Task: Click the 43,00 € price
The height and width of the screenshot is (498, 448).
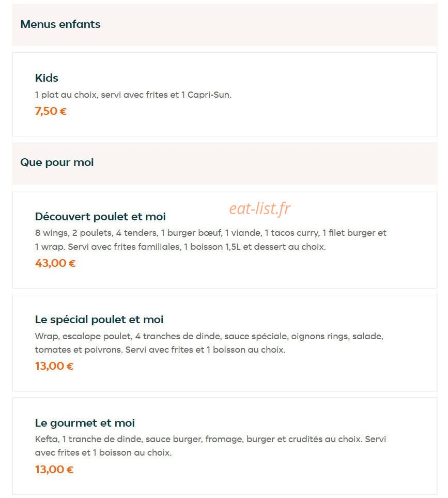Action: pyautogui.click(x=55, y=263)
